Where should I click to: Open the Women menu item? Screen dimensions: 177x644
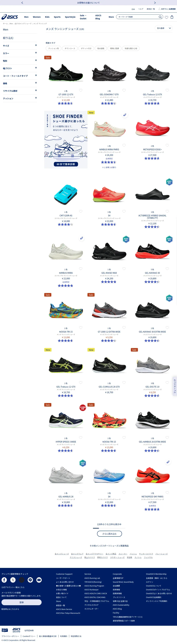37,17
